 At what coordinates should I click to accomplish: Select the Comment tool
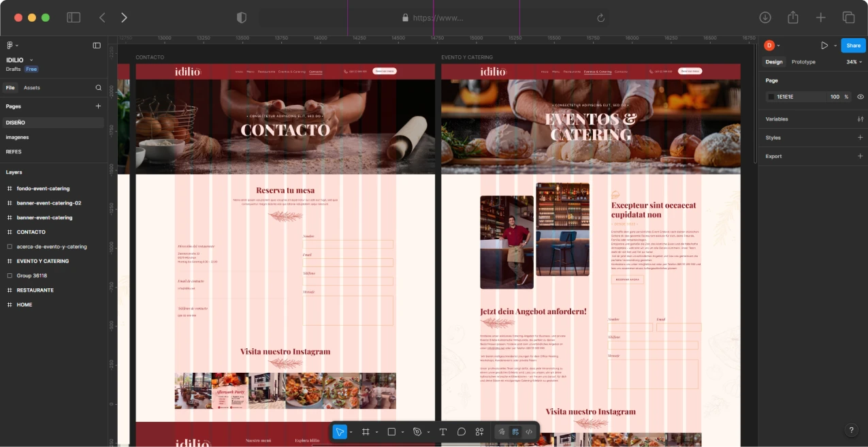click(461, 432)
